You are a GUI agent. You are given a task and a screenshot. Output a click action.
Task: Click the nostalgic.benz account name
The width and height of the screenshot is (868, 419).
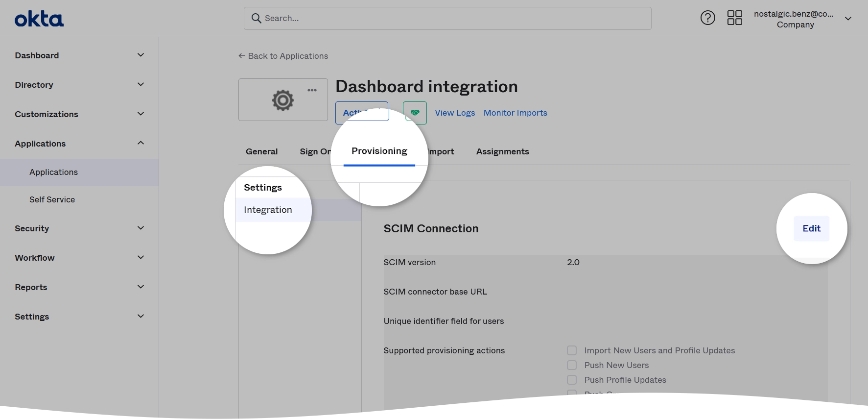[793, 14]
